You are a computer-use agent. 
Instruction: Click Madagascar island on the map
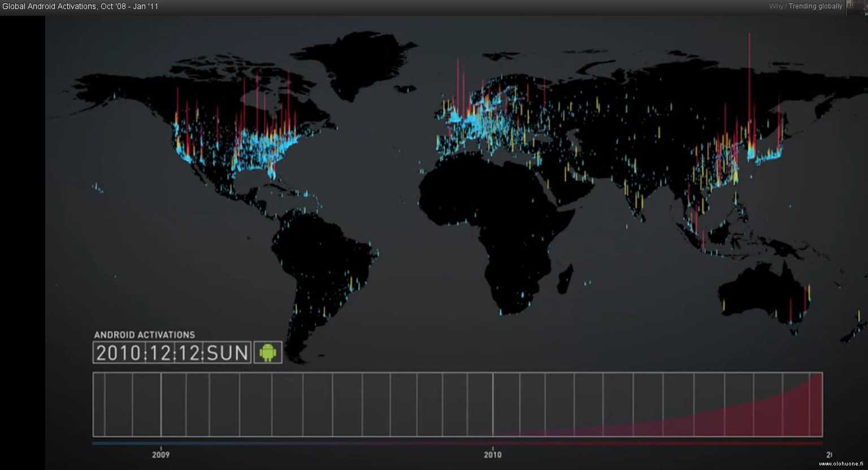coord(564,280)
